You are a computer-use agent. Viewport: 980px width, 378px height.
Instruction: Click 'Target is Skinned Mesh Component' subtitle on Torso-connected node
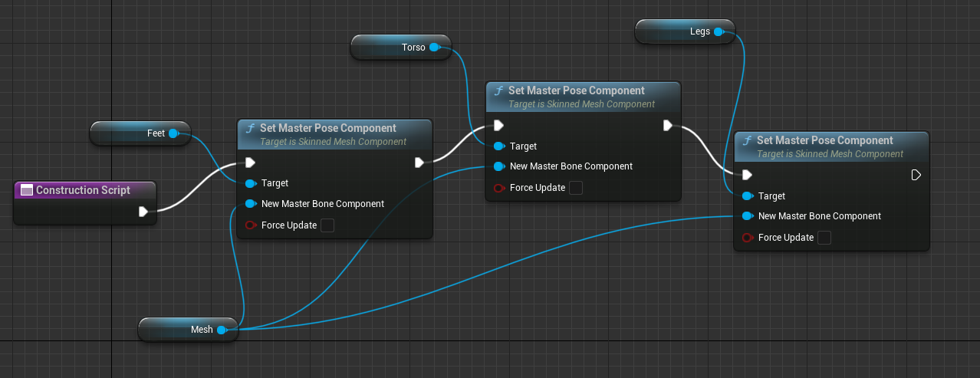tap(581, 104)
